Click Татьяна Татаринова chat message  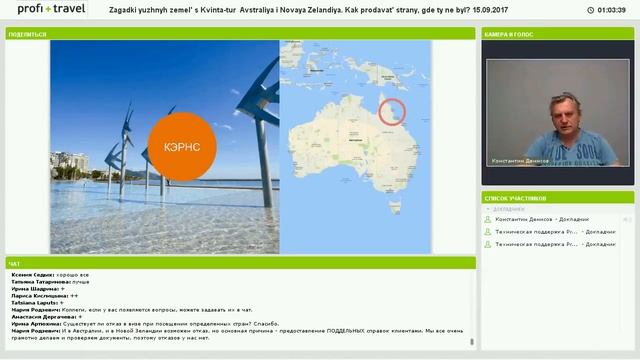(x=51, y=282)
